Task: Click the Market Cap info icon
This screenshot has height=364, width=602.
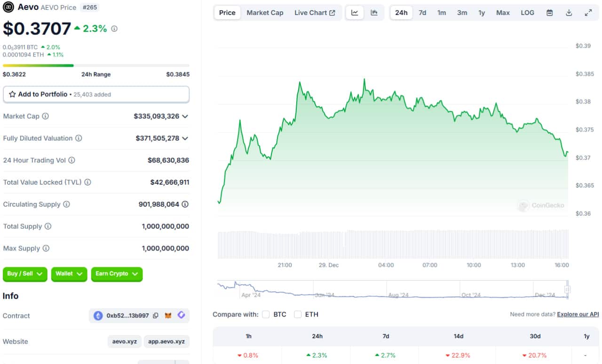Action: (x=46, y=116)
